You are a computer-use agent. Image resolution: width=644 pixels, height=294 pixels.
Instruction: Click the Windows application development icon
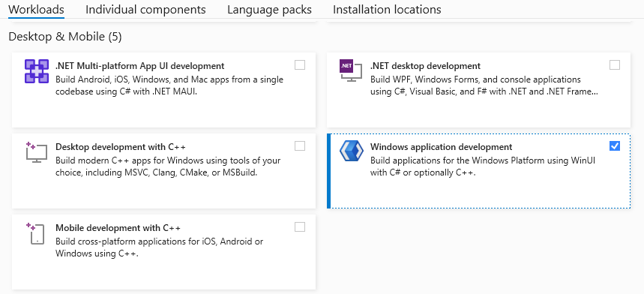click(x=352, y=151)
